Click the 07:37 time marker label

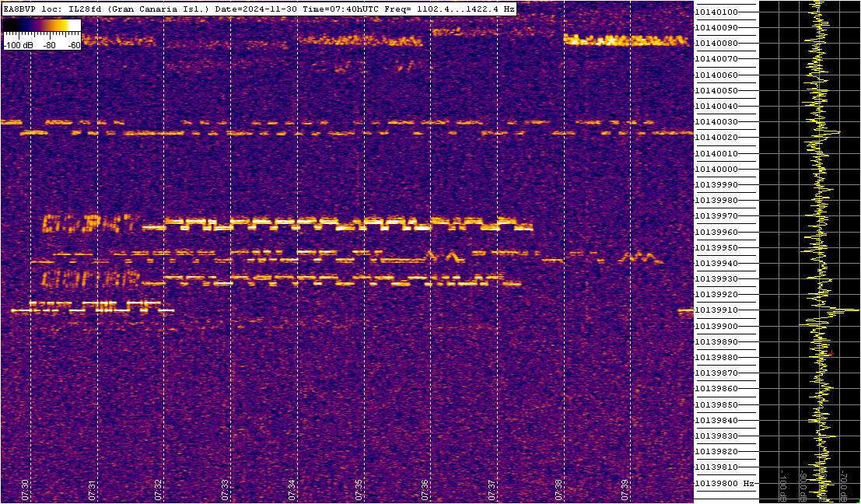[492, 490]
